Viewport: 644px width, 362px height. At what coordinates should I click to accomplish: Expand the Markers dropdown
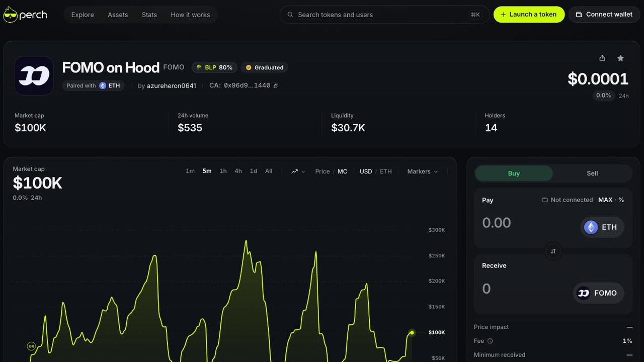click(422, 171)
